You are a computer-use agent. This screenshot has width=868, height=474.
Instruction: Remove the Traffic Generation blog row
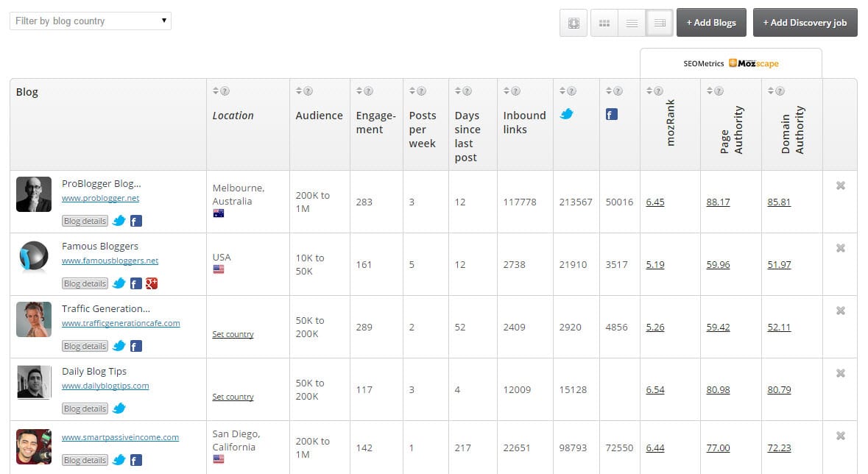[x=840, y=311]
